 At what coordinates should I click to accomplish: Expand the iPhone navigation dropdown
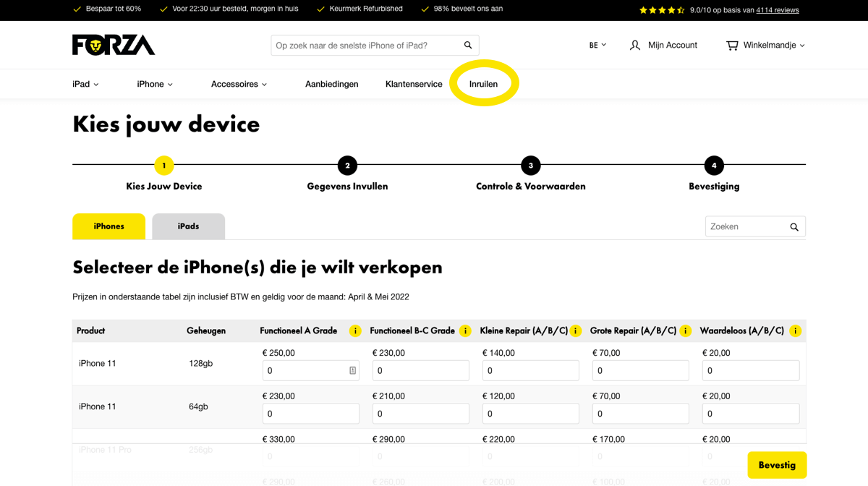(154, 84)
